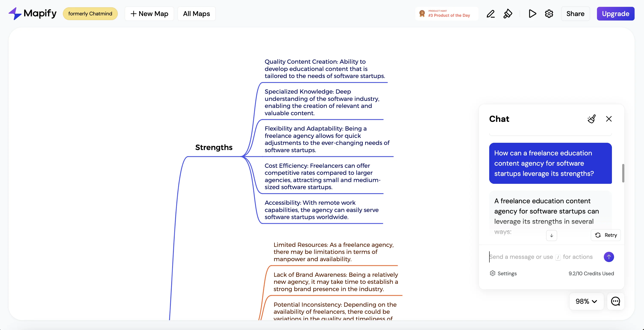Click the New Map button
The height and width of the screenshot is (330, 644).
click(149, 14)
